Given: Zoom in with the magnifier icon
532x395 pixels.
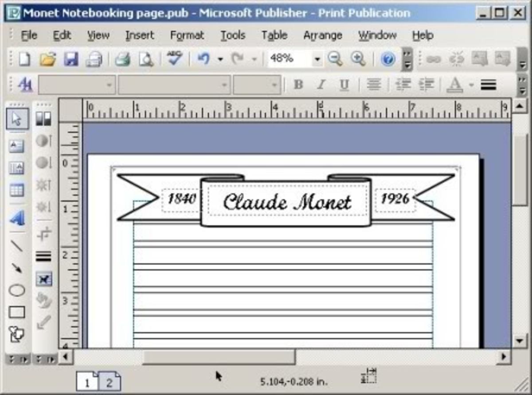Looking at the screenshot, I should pyautogui.click(x=357, y=58).
